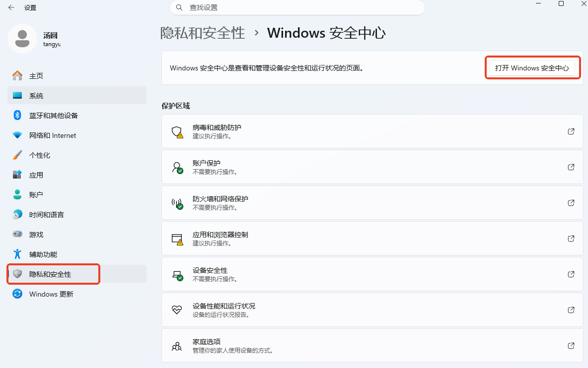Open 应用和浏览器控制 entry
Viewport: 588px width, 368px height.
372,239
